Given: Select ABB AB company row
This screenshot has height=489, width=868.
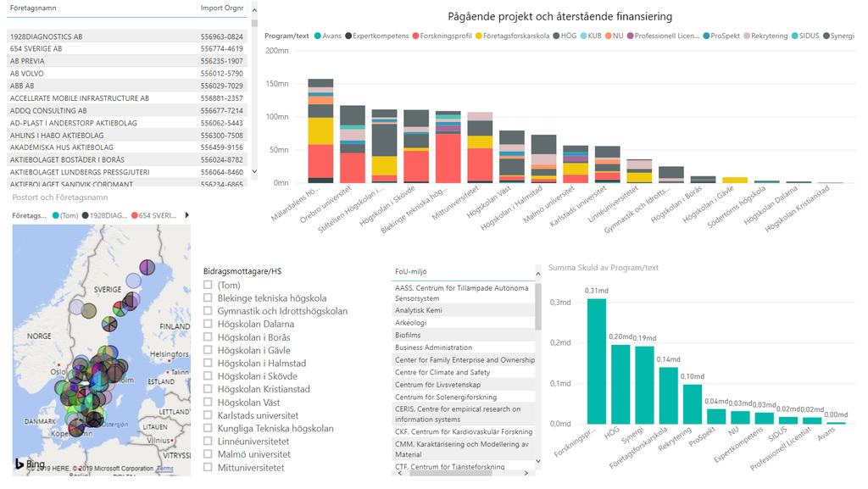Looking at the screenshot, I should point(127,86).
